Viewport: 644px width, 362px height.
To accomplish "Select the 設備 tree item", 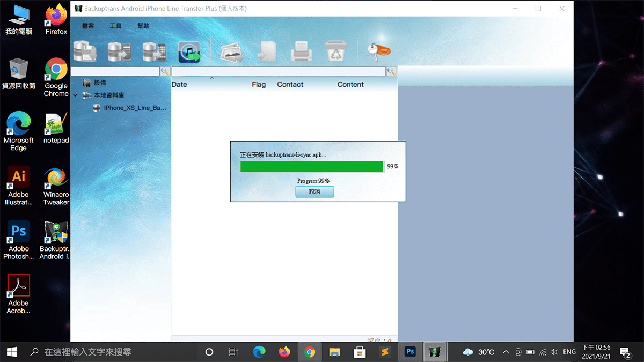I will point(100,83).
